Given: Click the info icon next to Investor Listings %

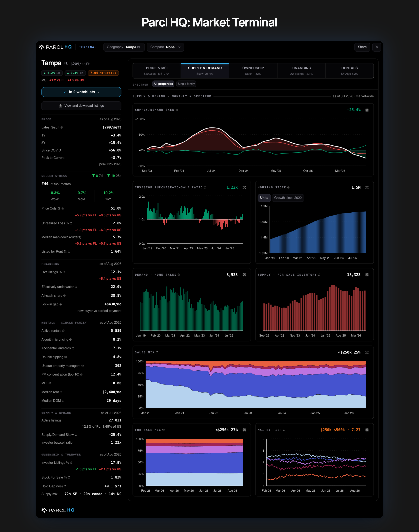Looking at the screenshot, I should 71,463.
